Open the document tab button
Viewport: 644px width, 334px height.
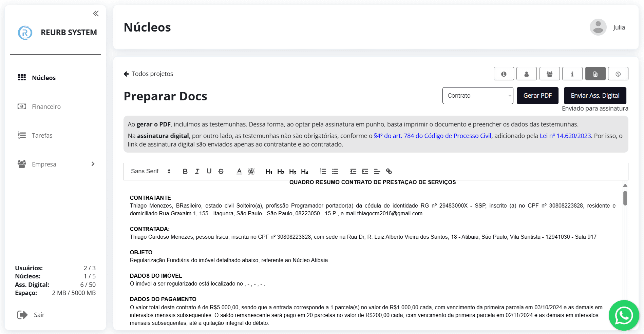point(595,74)
